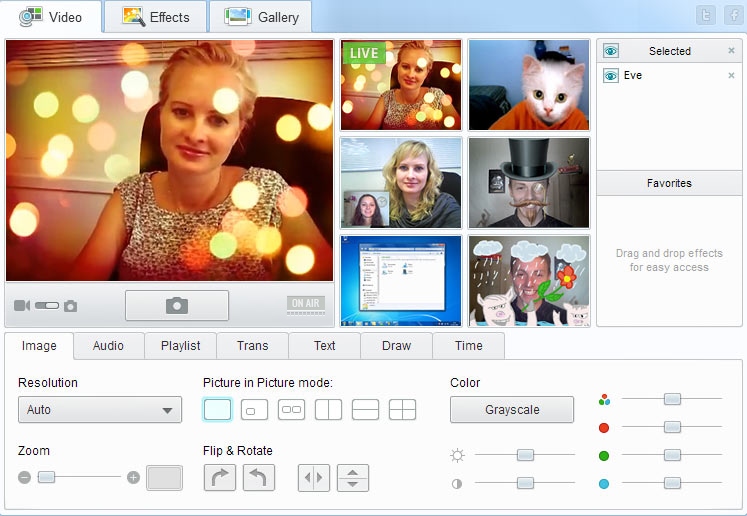
Task: Flip the image vertically
Action: point(352,478)
